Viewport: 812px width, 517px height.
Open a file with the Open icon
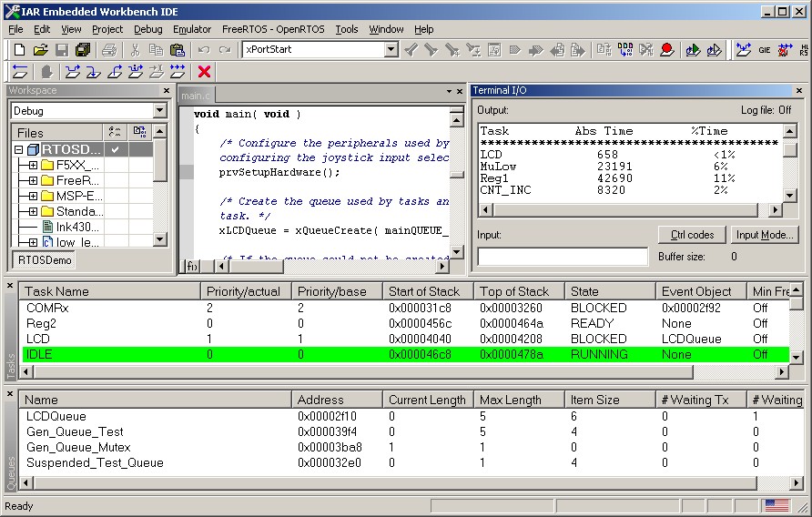click(x=40, y=50)
